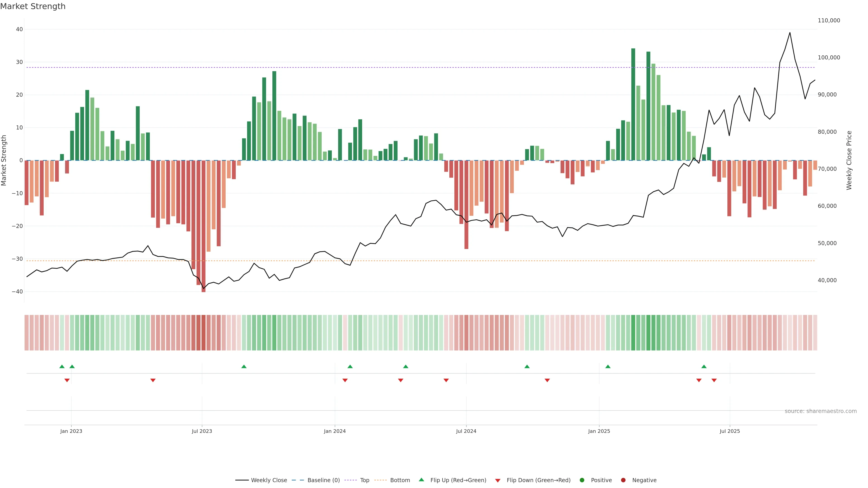The width and height of the screenshot is (868, 488).
Task: Click the 110,000 right-axis tick label
Action: pos(829,21)
